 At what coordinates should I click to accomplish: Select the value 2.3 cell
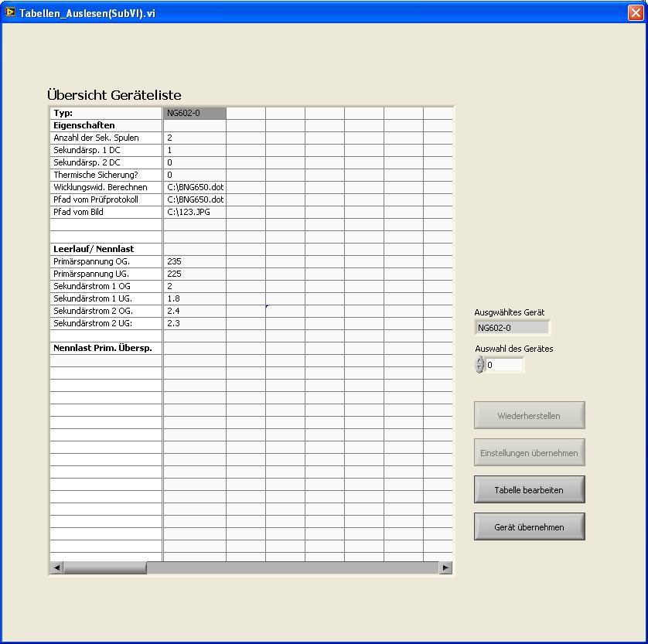pyautogui.click(x=195, y=323)
